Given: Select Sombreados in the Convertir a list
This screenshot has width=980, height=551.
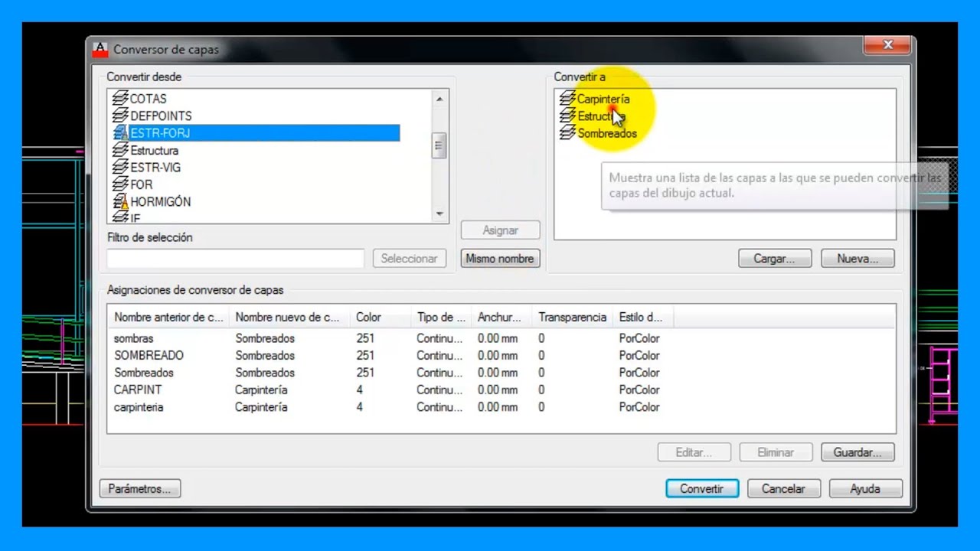Looking at the screenshot, I should (x=607, y=133).
